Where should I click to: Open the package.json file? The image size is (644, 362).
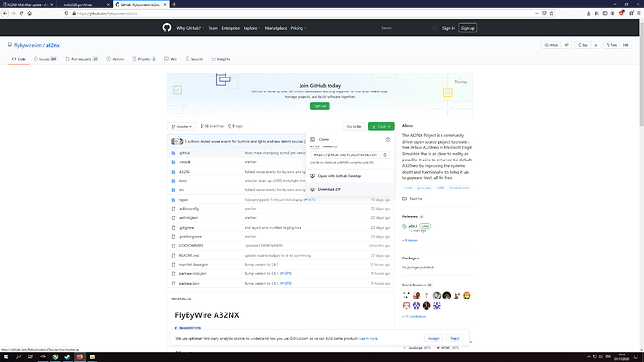click(189, 284)
